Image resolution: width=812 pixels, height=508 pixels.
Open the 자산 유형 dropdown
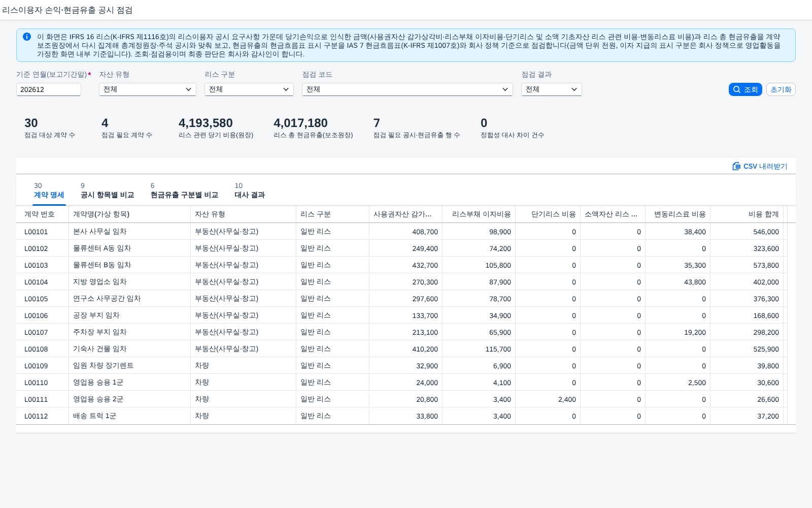click(148, 89)
